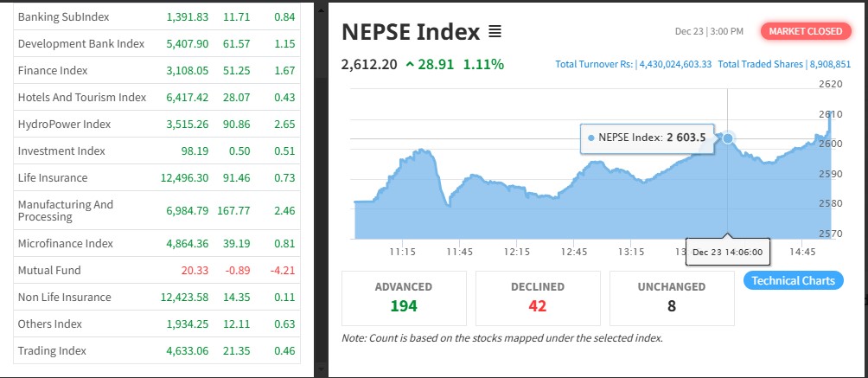Select the ADVANCED 194 stocks box
868x378 pixels.
pyautogui.click(x=404, y=298)
